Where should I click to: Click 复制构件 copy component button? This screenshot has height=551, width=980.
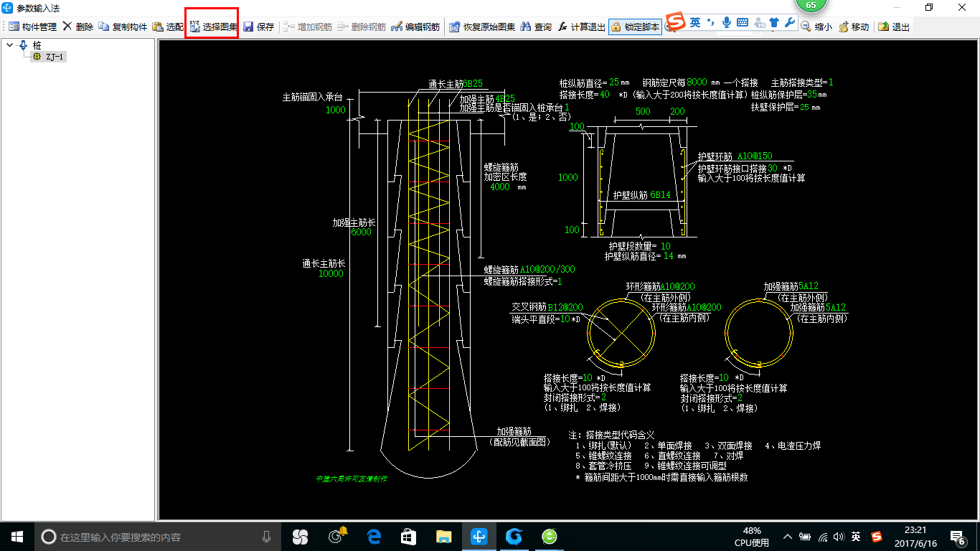pos(123,27)
